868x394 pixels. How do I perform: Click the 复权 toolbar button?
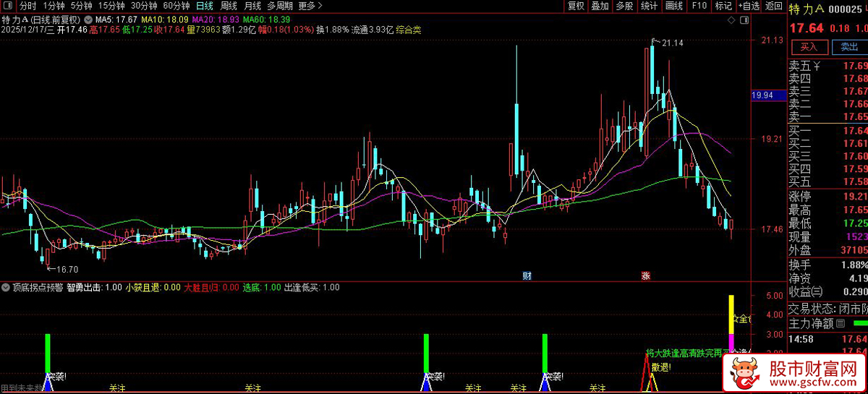576,6
